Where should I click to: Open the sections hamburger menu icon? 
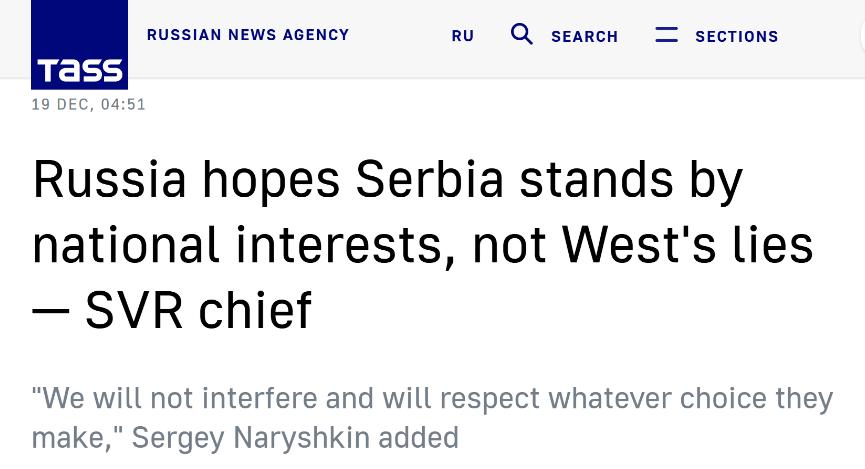(x=666, y=35)
